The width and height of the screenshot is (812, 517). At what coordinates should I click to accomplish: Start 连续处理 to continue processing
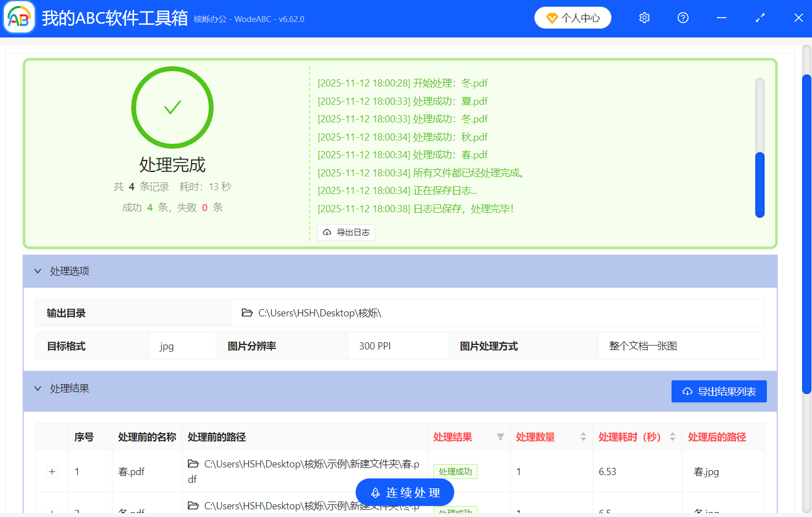[405, 493]
